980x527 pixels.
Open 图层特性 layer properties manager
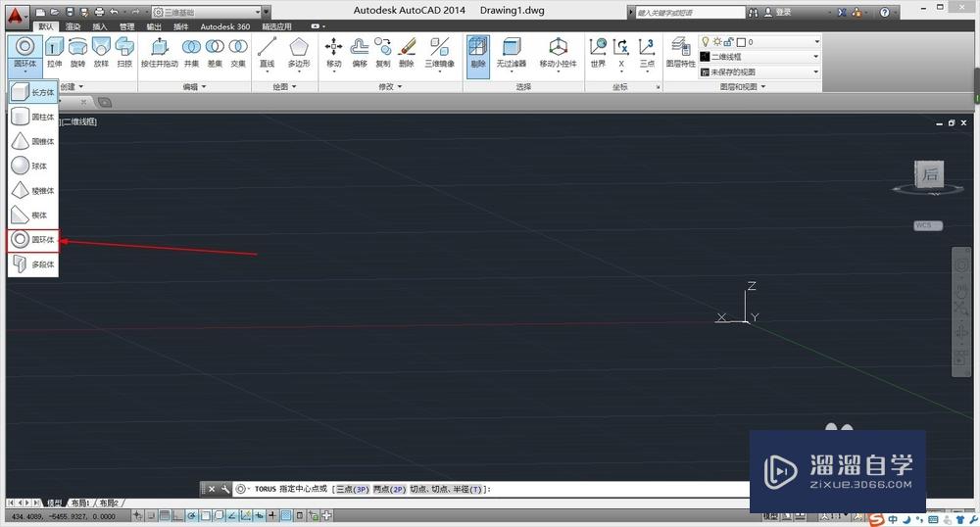(x=681, y=53)
